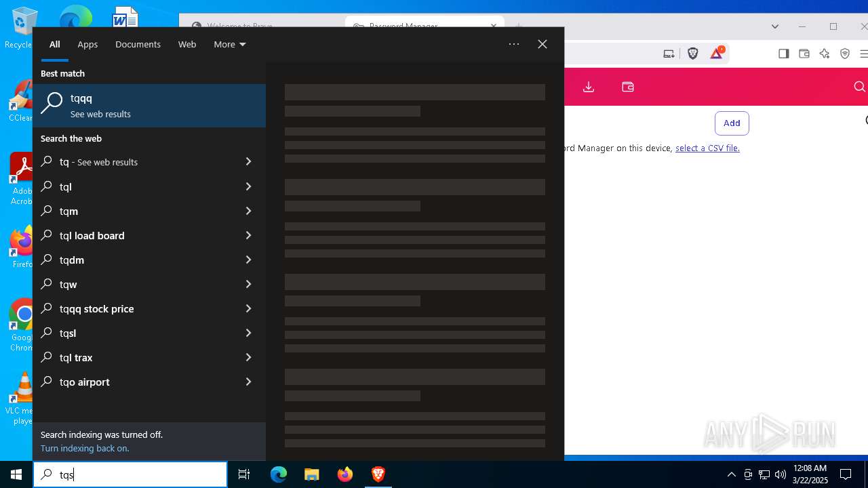Select 'tql load board' suggestion
The height and width of the screenshot is (488, 868).
(139, 235)
